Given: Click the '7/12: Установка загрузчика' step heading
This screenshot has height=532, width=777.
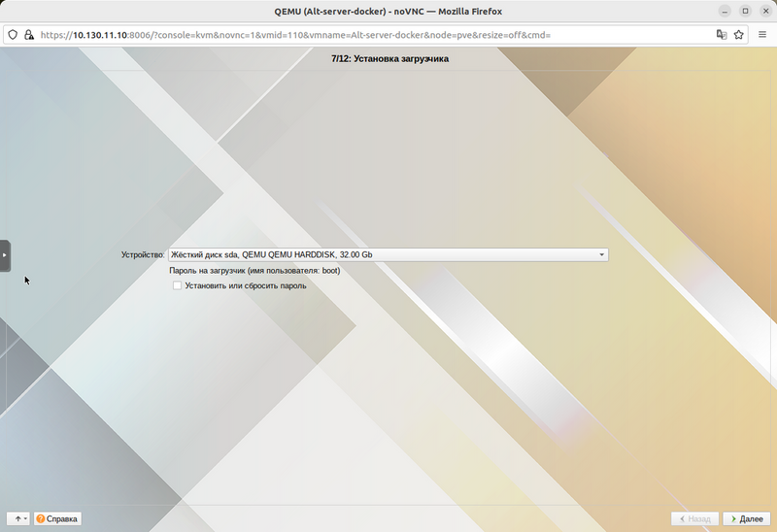Looking at the screenshot, I should [x=389, y=59].
